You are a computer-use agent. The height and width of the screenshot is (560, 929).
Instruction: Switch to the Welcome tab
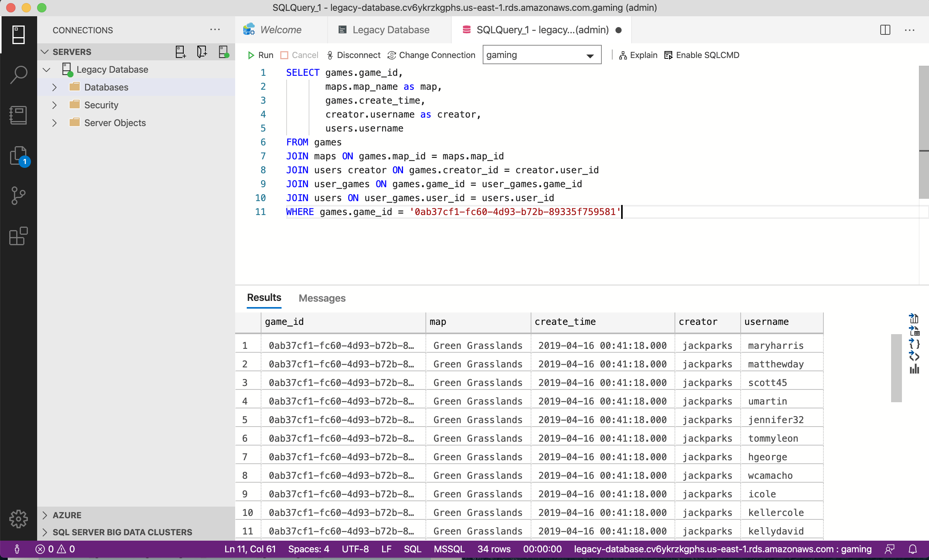coord(281,30)
